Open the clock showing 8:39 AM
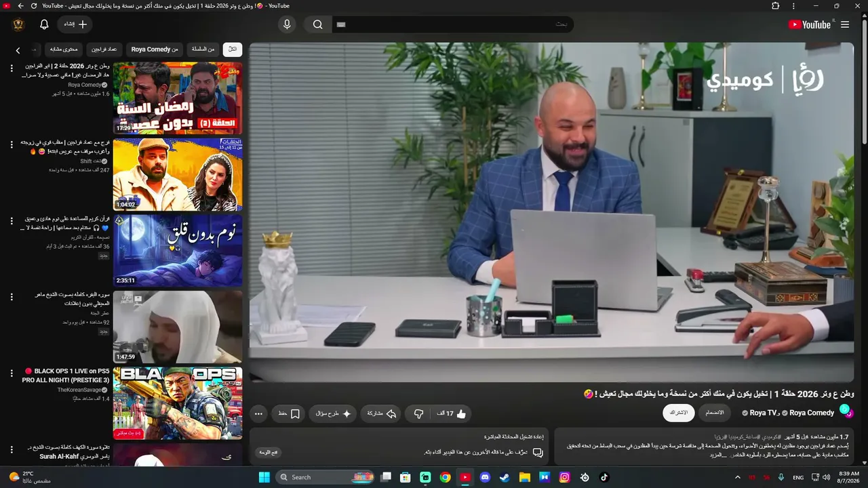The image size is (868, 488). point(849,477)
